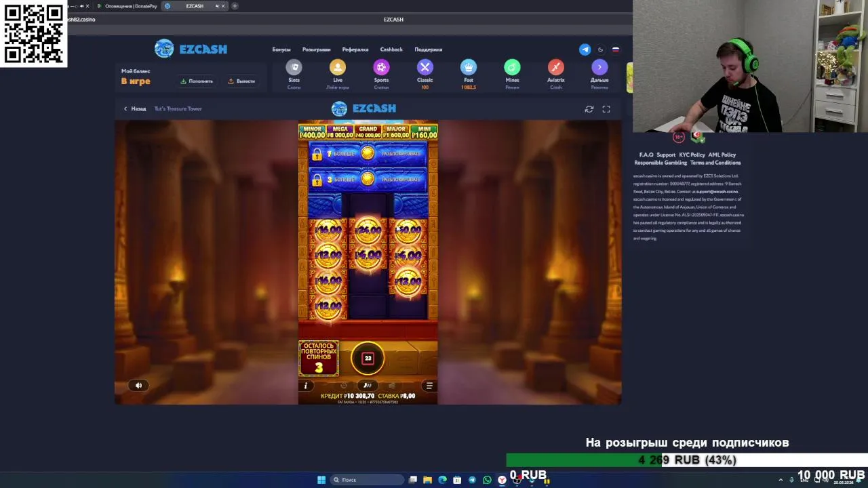Open the KYC Policy link
Image resolution: width=868 pixels, height=488 pixels.
pos(692,155)
